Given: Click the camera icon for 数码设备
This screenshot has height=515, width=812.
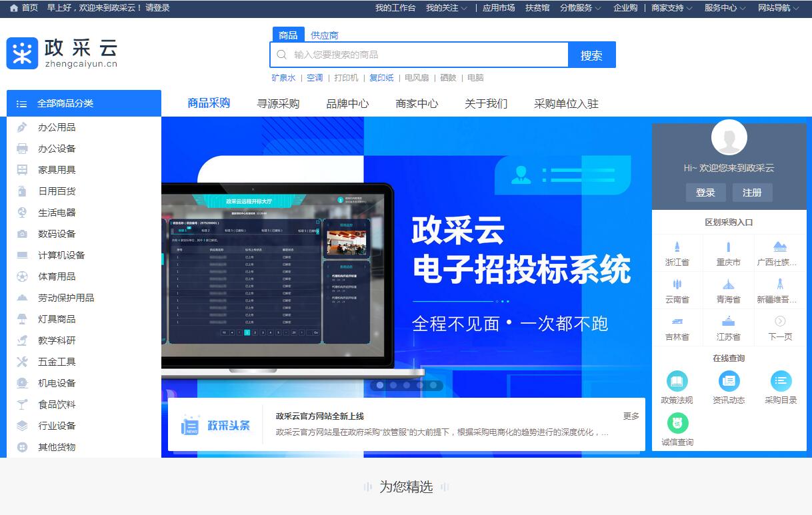Looking at the screenshot, I should pos(22,234).
